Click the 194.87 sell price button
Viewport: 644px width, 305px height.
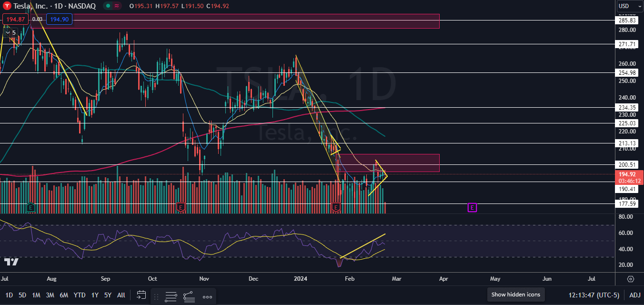click(x=15, y=19)
